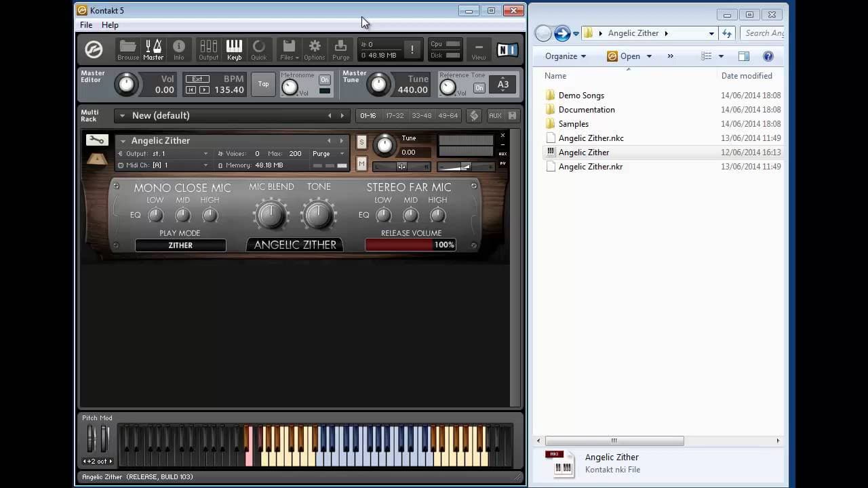The height and width of the screenshot is (488, 868).
Task: Change the A3 reference tone note
Action: [x=503, y=85]
